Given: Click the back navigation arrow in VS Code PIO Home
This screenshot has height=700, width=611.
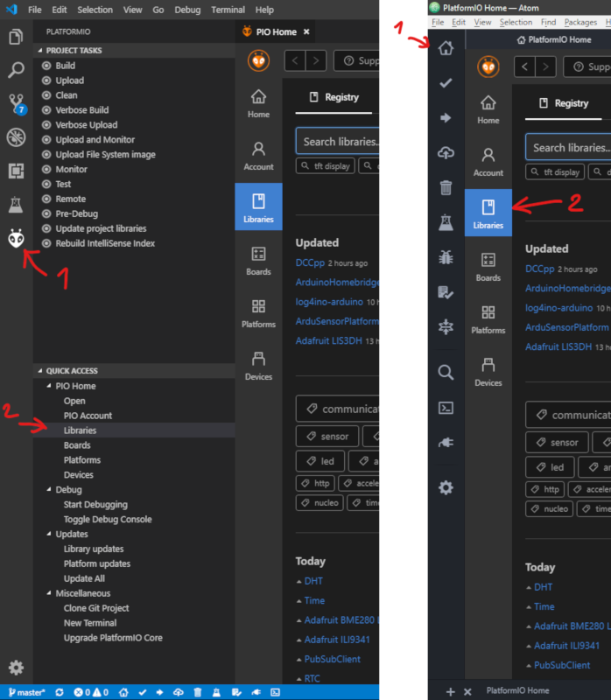Looking at the screenshot, I should pyautogui.click(x=295, y=60).
